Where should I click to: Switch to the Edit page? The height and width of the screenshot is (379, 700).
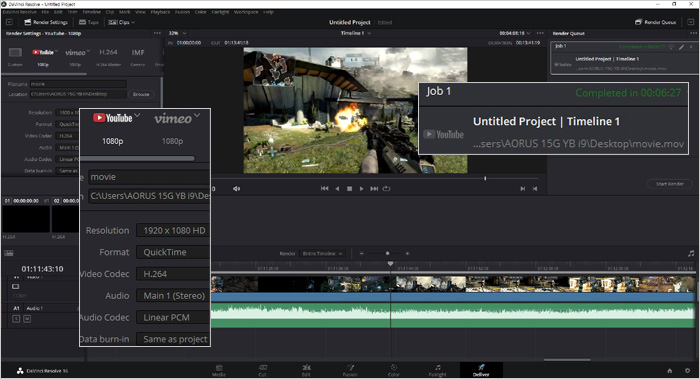(x=306, y=371)
